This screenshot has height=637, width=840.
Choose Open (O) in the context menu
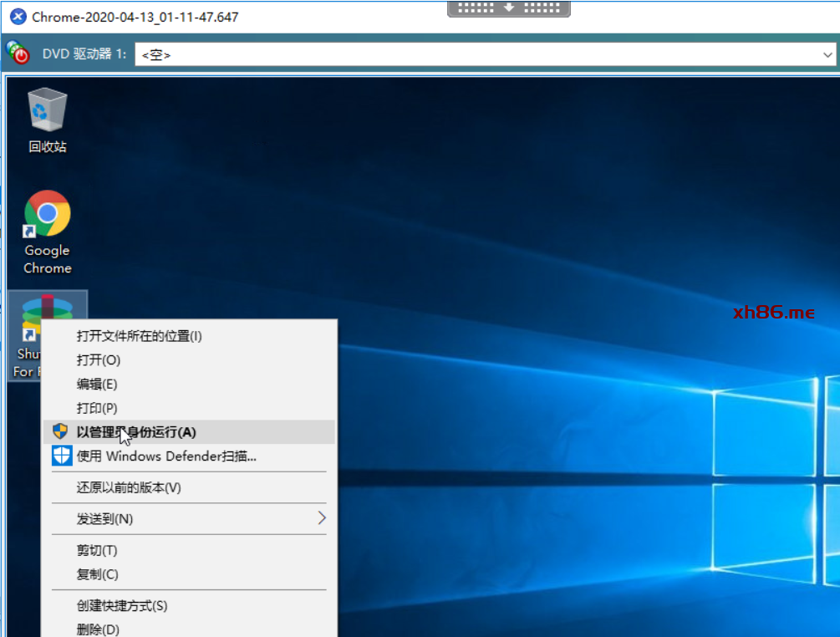click(x=99, y=359)
